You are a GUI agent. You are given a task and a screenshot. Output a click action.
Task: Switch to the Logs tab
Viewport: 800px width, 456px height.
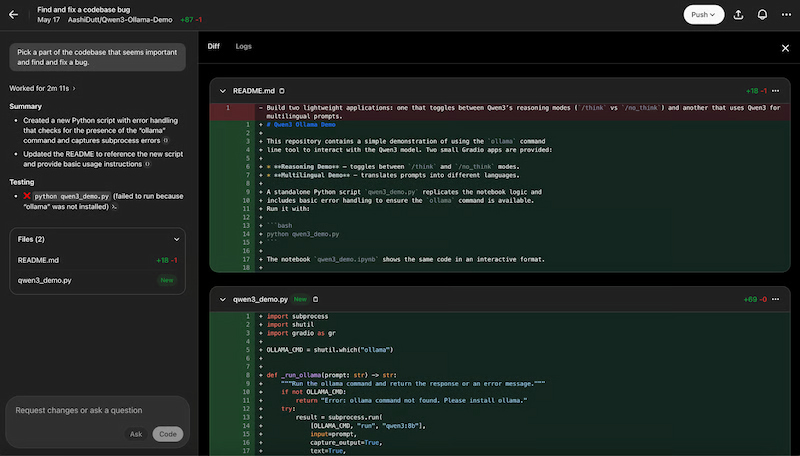pyautogui.click(x=243, y=46)
